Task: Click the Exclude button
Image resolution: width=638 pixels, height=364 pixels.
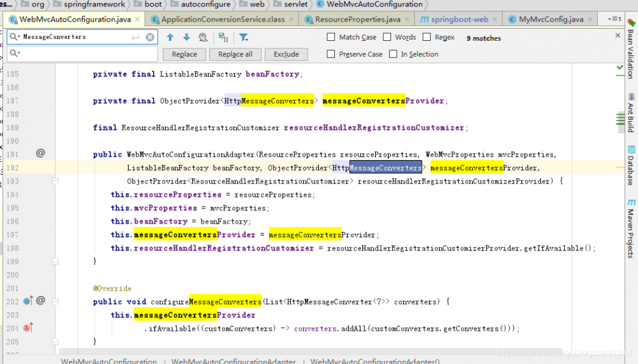Action: [x=286, y=54]
